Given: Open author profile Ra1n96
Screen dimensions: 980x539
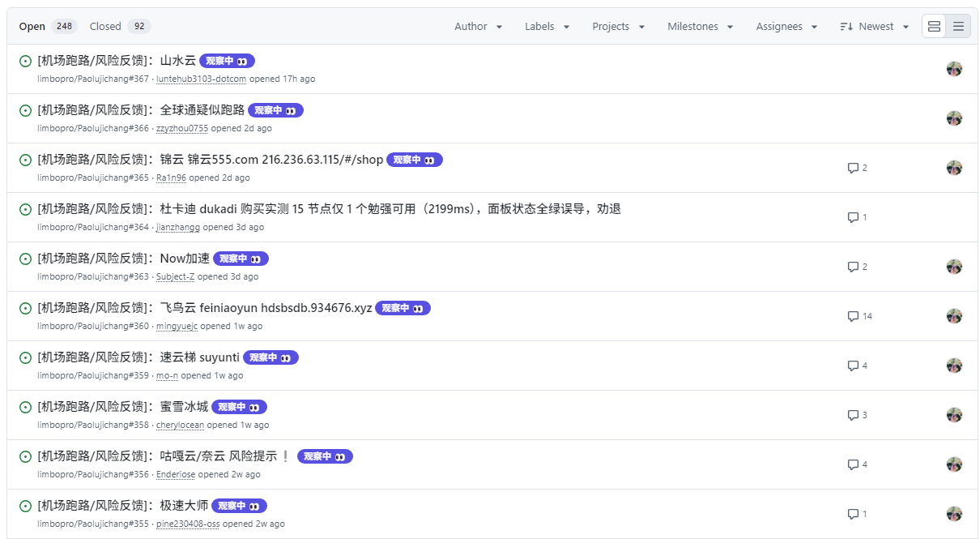Looking at the screenshot, I should (x=171, y=178).
